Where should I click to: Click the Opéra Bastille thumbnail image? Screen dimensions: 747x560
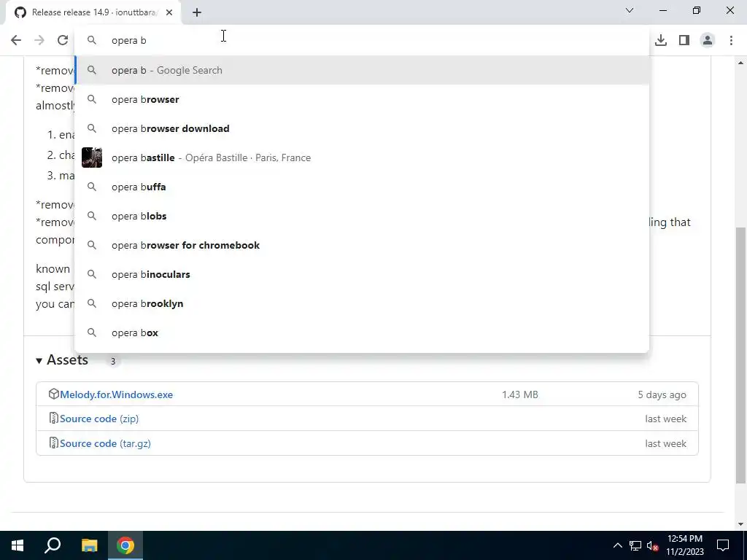pyautogui.click(x=92, y=157)
